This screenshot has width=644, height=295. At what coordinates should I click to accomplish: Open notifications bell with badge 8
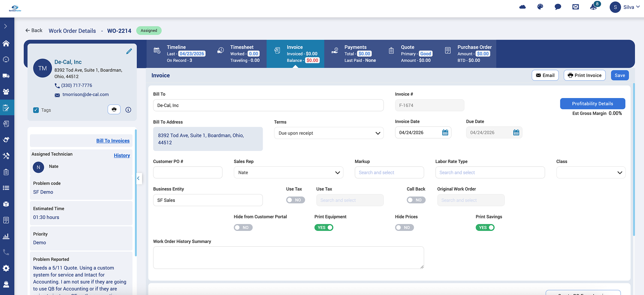tap(594, 6)
